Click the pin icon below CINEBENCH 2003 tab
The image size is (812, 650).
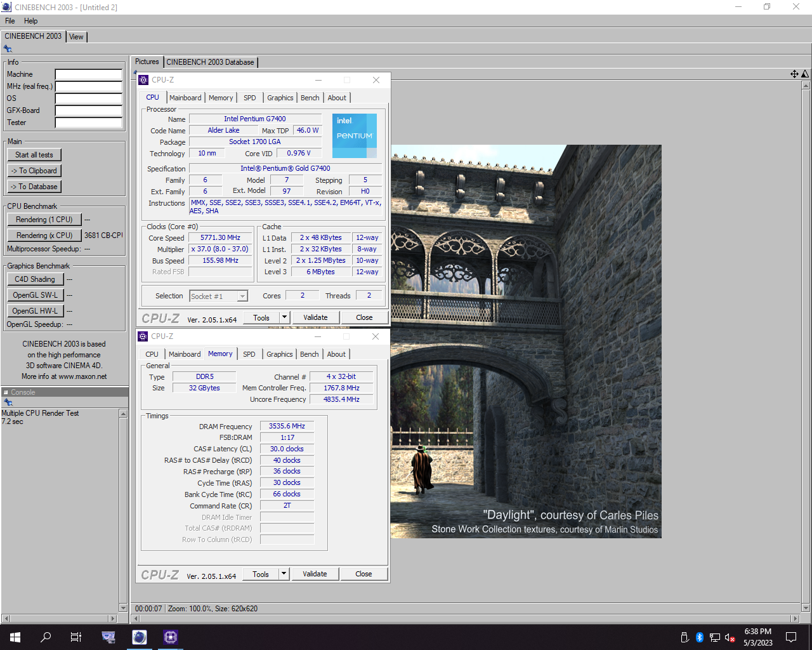point(8,49)
